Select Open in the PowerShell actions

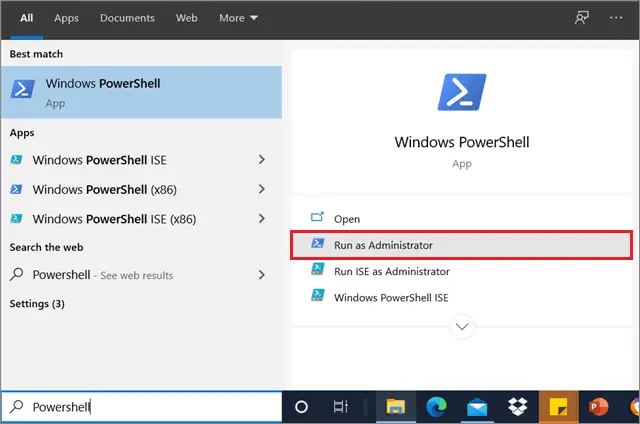pos(462,219)
